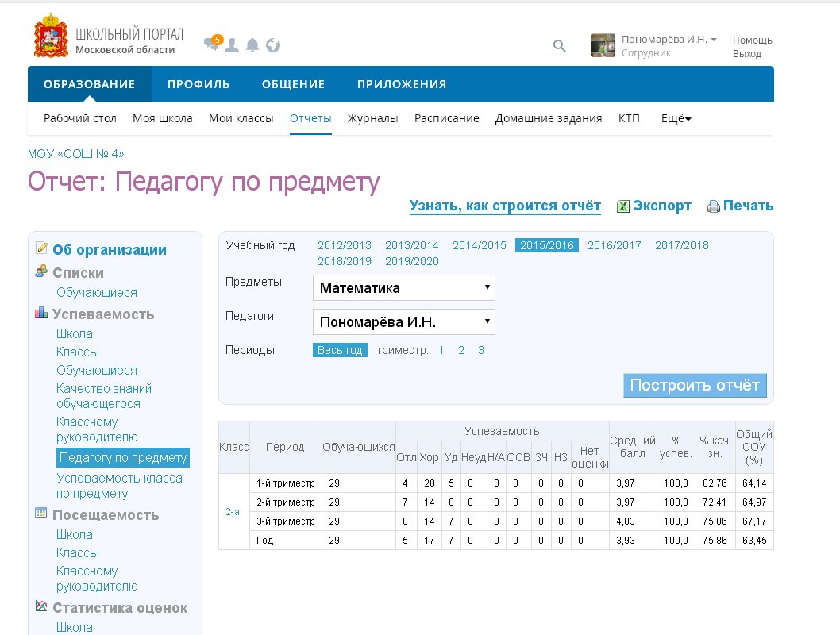Go to Рабочий стол submenu item
840x635 pixels.
(x=80, y=118)
